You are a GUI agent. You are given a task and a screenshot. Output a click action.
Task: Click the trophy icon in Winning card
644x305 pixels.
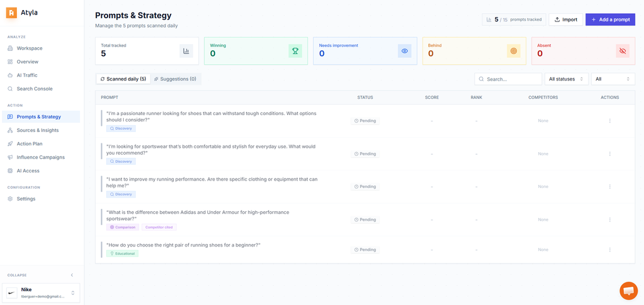click(296, 51)
